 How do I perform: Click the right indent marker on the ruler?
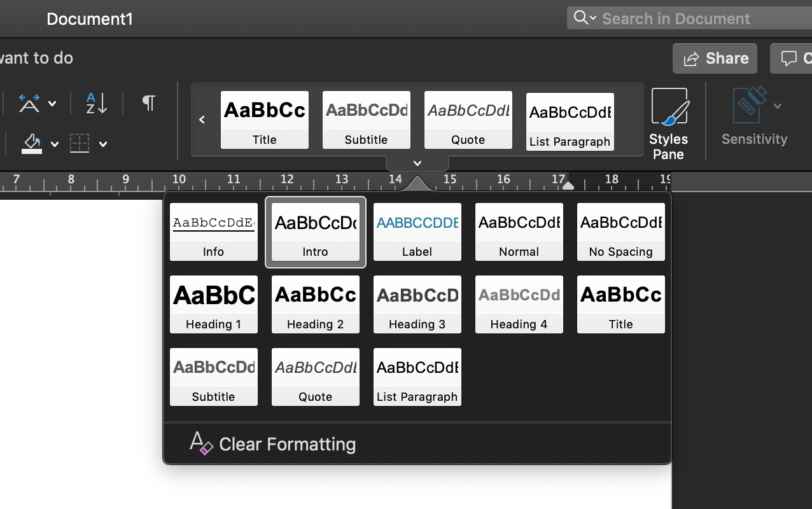tap(568, 185)
